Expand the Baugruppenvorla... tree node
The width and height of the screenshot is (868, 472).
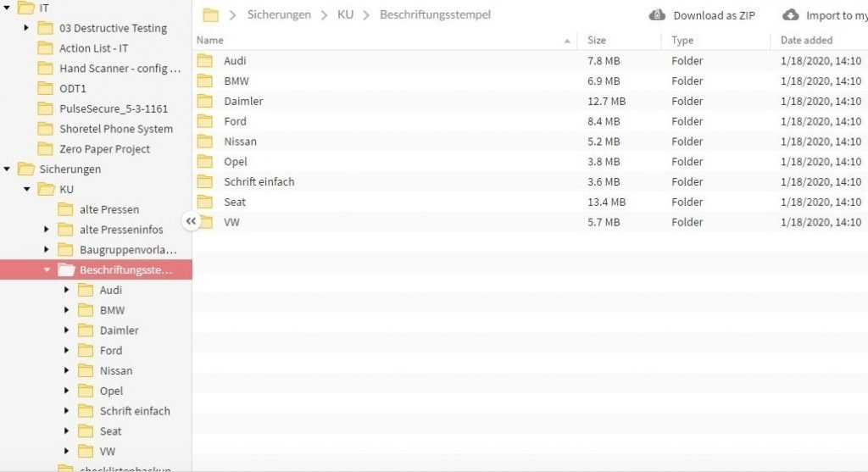point(47,249)
